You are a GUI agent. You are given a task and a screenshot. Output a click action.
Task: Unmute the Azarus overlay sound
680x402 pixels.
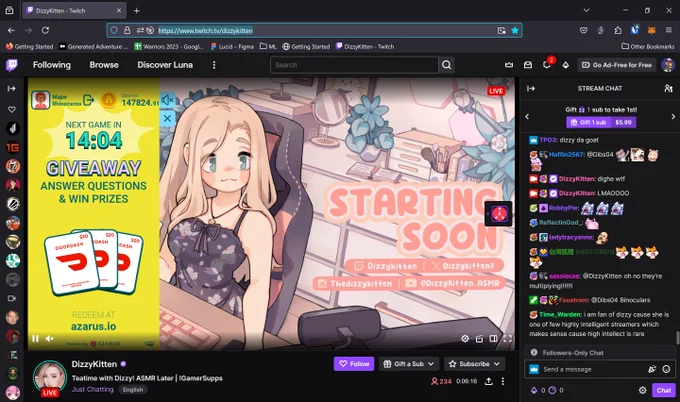(167, 100)
